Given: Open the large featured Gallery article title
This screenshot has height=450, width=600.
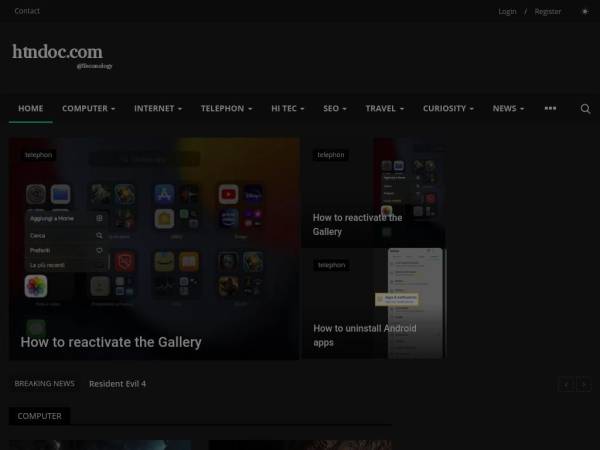Looking at the screenshot, I should tap(111, 342).
